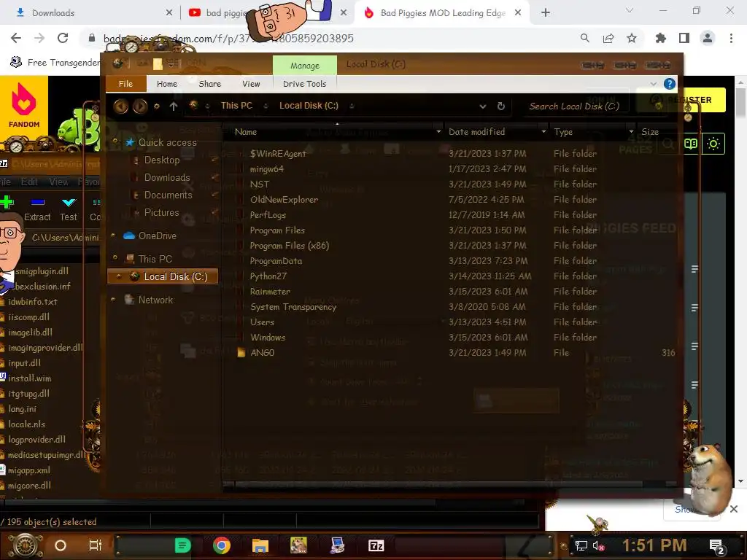Select the Windows folder row
Screen dimensions: 747x560
pyautogui.click(x=267, y=338)
